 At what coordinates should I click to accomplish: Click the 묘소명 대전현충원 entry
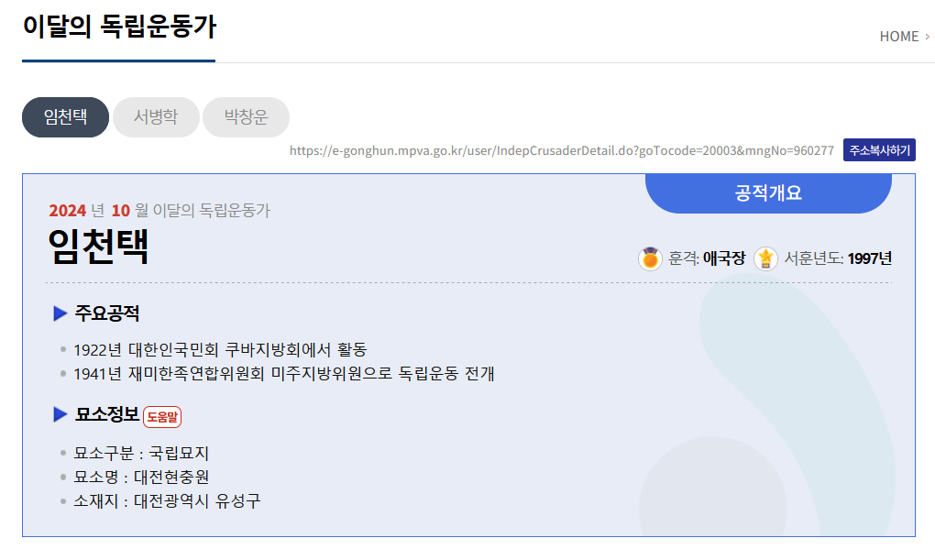141,477
